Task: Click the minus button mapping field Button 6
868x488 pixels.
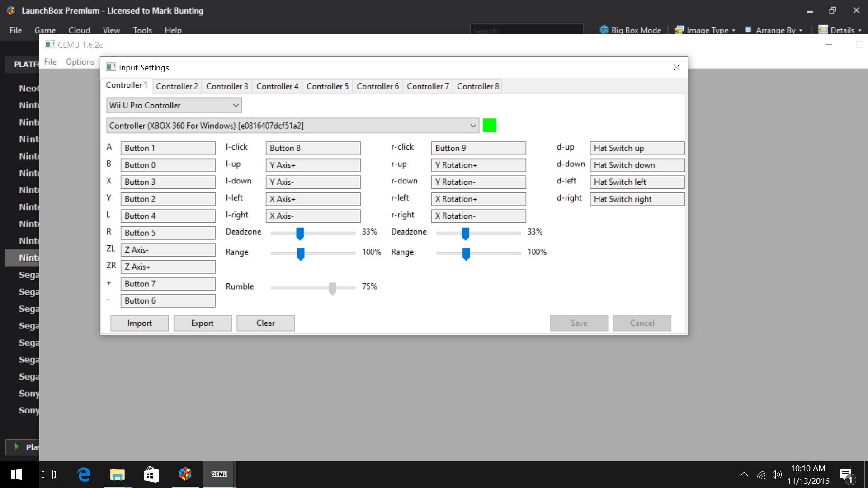Action: point(168,300)
